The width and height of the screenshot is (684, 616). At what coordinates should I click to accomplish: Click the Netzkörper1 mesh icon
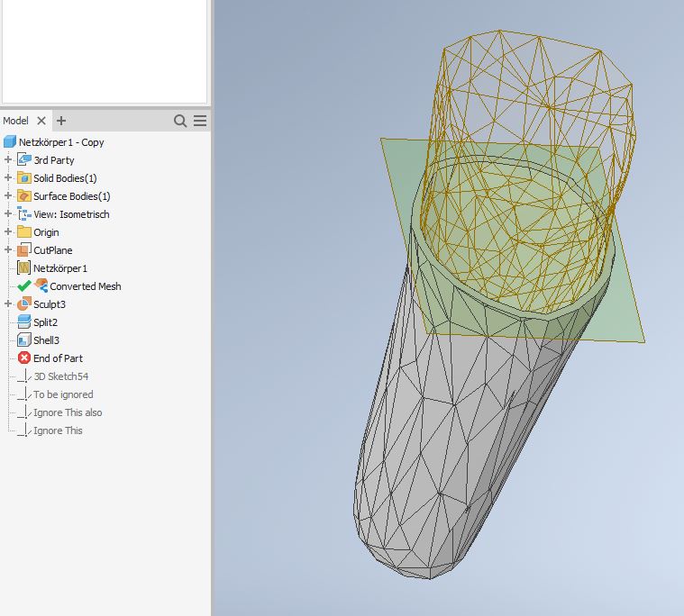pos(24,268)
